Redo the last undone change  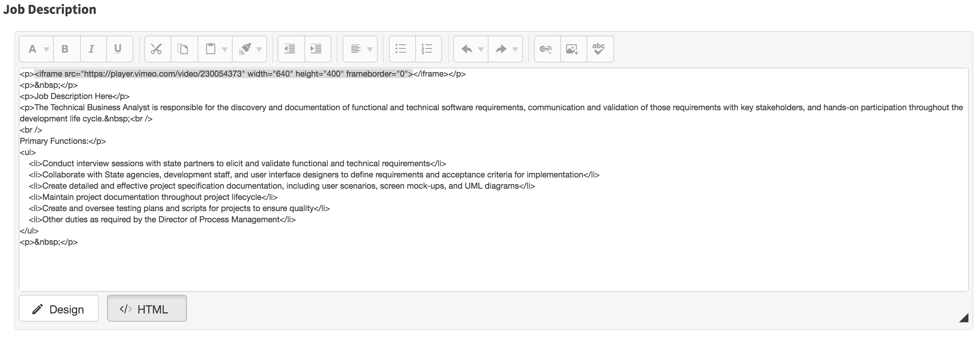(502, 49)
